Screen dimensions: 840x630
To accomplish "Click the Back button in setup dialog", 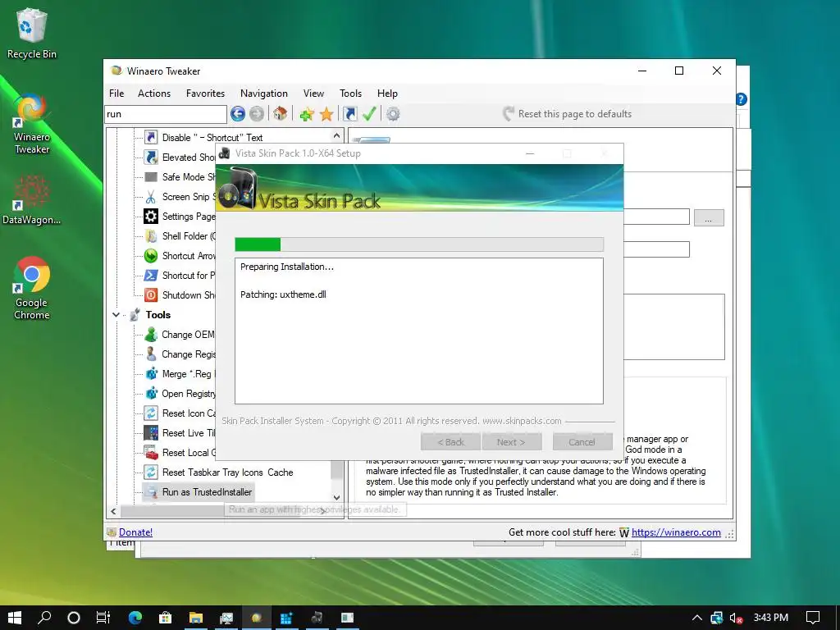I will point(450,442).
